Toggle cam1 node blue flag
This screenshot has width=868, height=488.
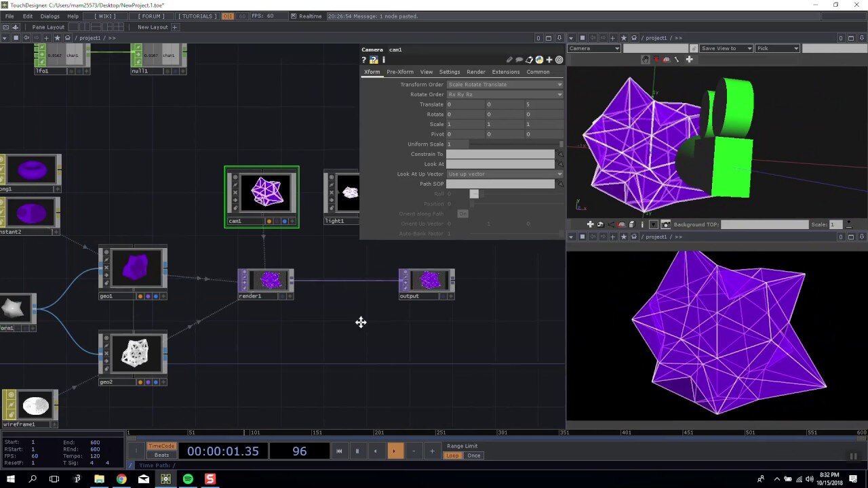pyautogui.click(x=284, y=221)
